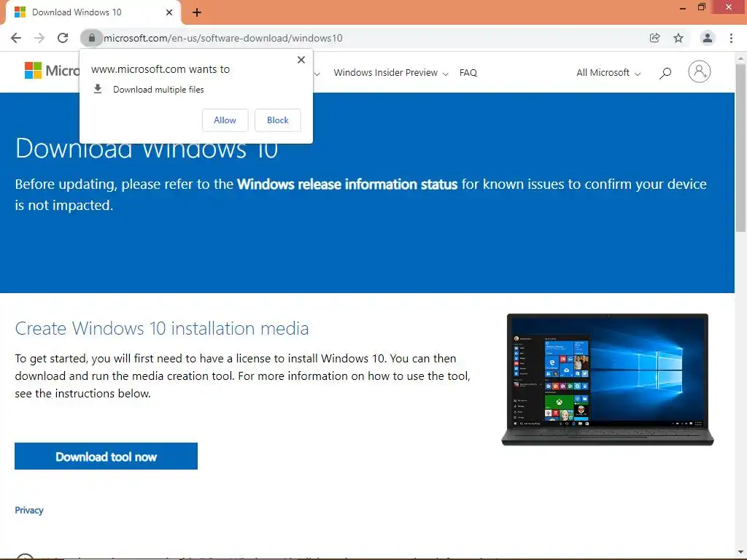Click the download icon next to Download multiple files
The width and height of the screenshot is (747, 560).
pyautogui.click(x=98, y=89)
